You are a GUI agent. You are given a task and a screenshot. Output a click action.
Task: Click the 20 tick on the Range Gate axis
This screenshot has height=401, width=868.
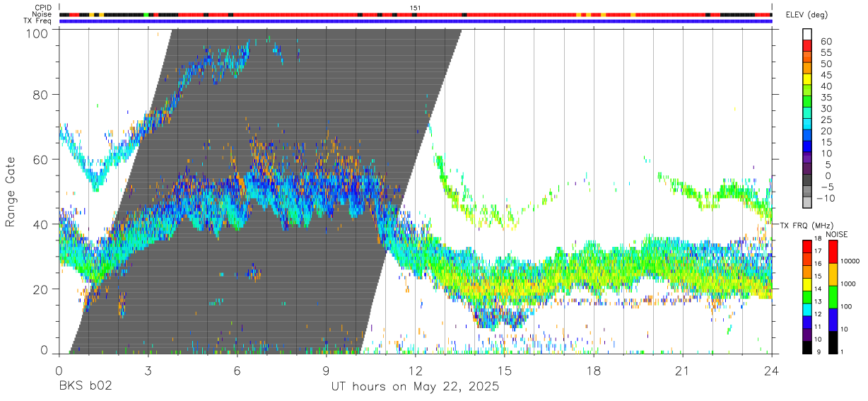(x=42, y=289)
